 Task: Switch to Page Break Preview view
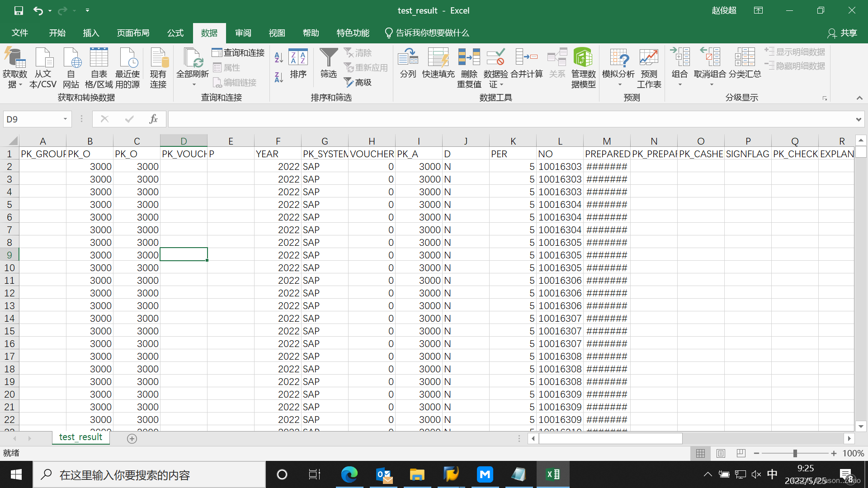pos(741,453)
